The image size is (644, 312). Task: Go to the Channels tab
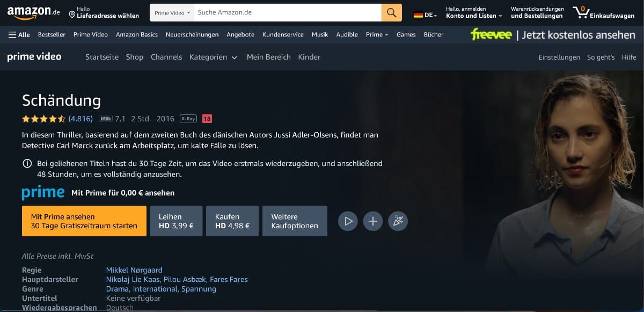coord(166,57)
